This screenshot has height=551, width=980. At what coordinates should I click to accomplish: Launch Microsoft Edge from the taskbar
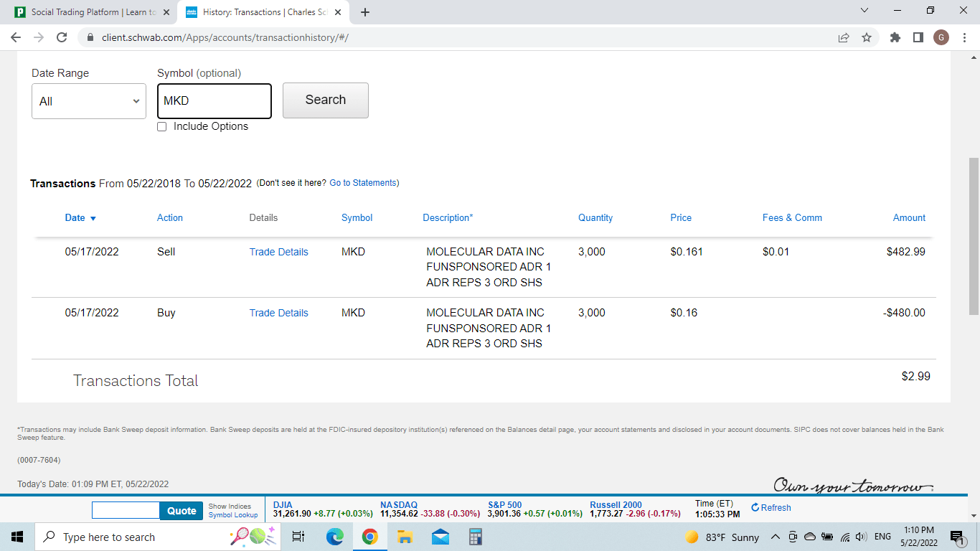[335, 537]
